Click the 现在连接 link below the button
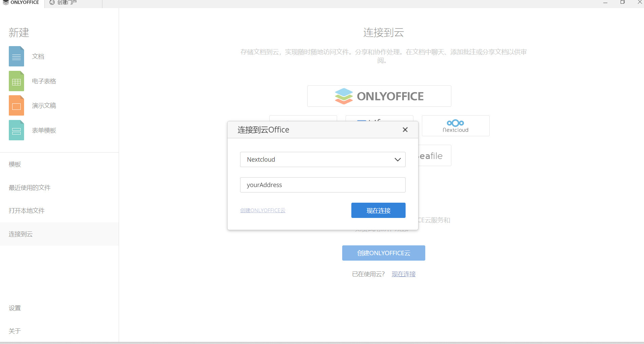Image resolution: width=644 pixels, height=344 pixels. 404,274
